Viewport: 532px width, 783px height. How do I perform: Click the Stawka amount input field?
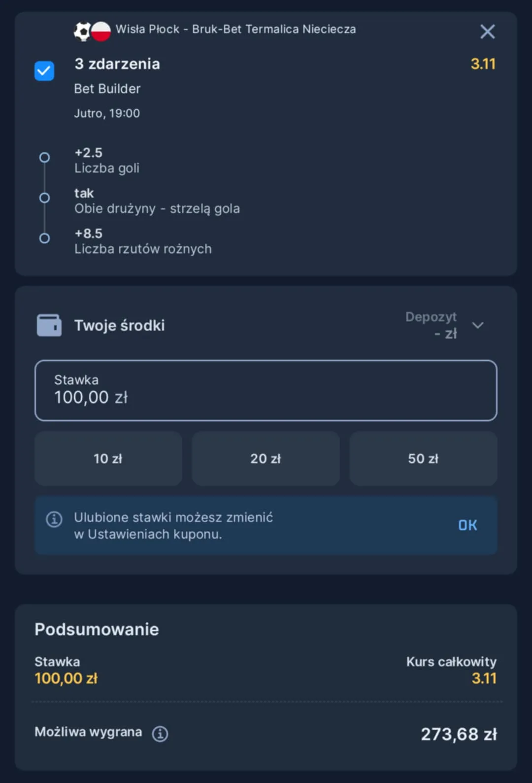point(266,390)
